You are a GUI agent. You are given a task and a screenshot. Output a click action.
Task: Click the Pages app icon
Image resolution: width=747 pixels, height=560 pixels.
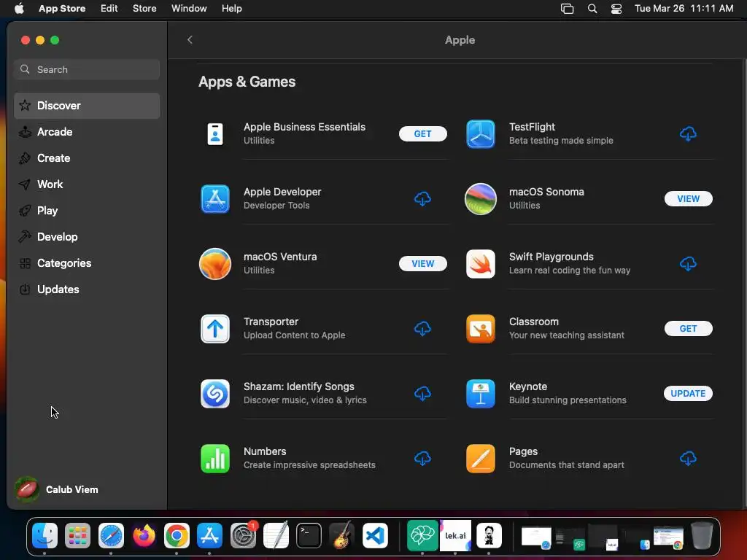point(480,458)
